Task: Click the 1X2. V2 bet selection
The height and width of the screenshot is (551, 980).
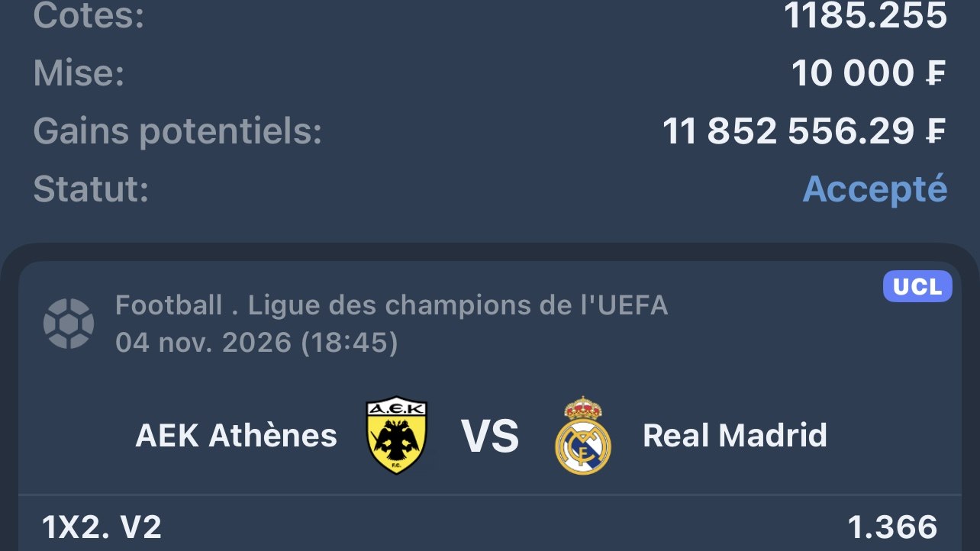Action: point(102,527)
